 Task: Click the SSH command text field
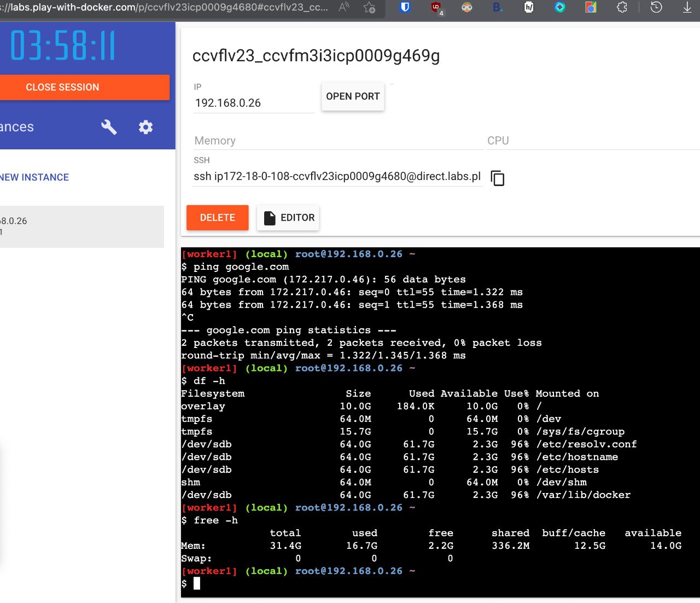337,176
